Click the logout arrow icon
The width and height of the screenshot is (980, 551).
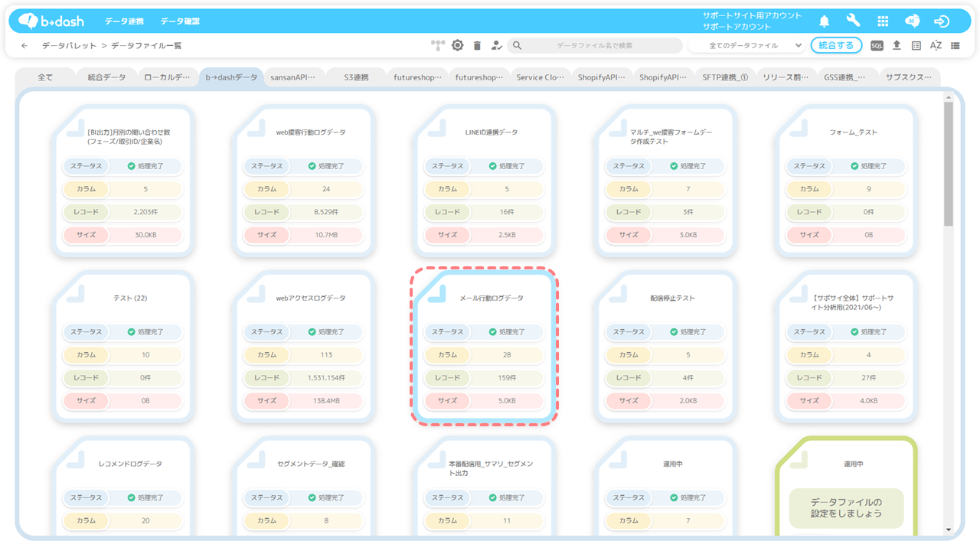[x=942, y=21]
